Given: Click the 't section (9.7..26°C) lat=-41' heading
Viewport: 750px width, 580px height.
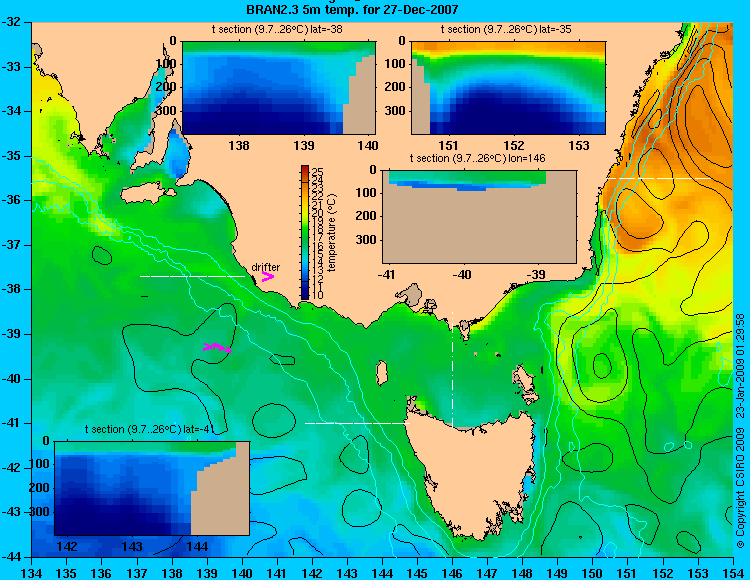Looking at the screenshot, I should pyautogui.click(x=149, y=429).
